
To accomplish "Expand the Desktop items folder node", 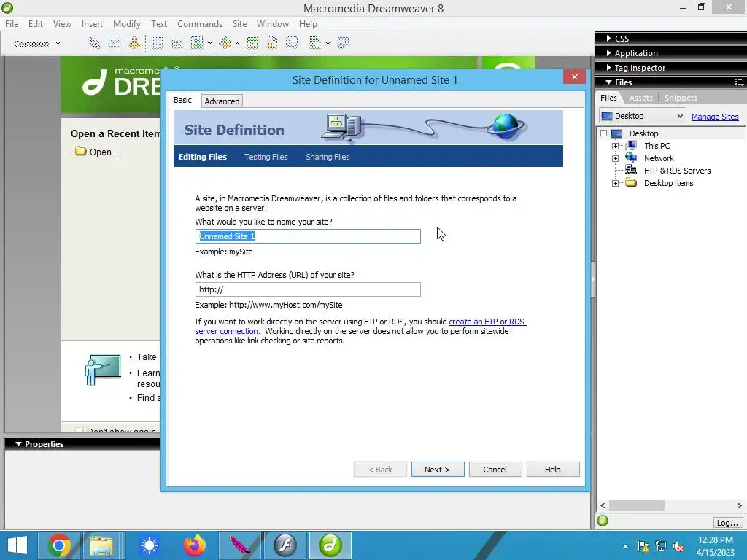I will (615, 183).
